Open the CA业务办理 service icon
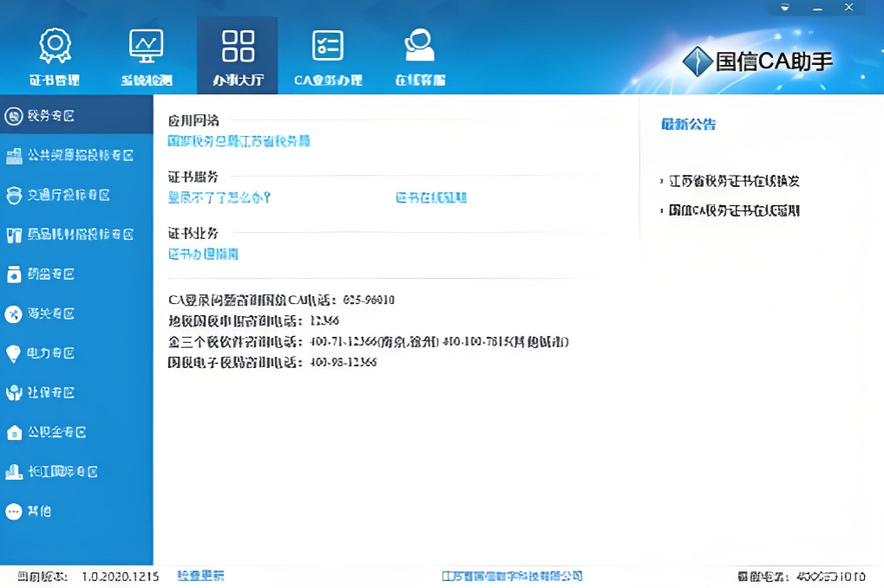The width and height of the screenshot is (884, 588). [328, 54]
